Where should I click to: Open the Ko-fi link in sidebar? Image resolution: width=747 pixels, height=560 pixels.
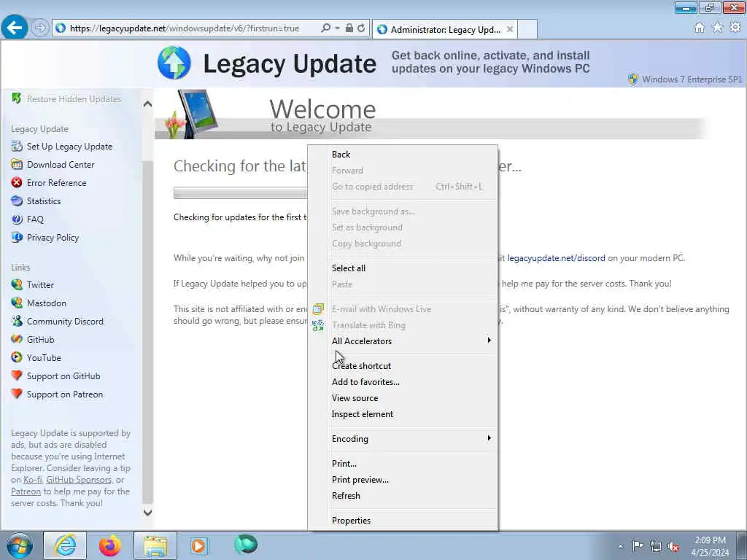pyautogui.click(x=32, y=480)
